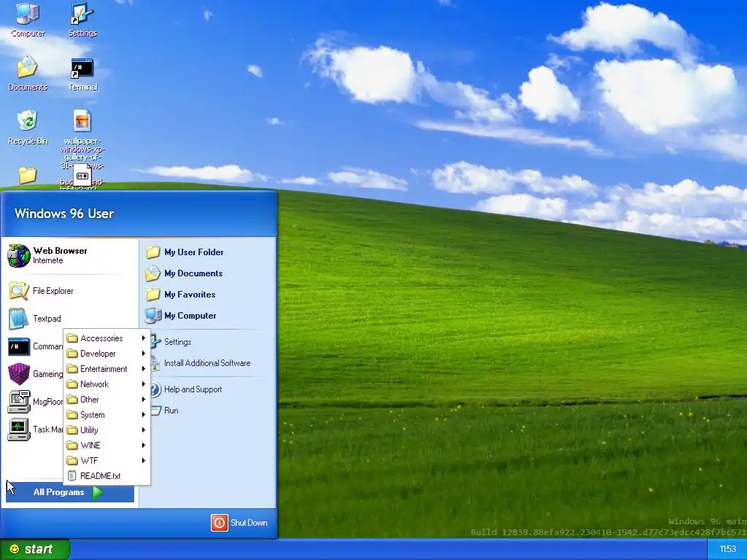Open Settings from the start menu

point(177,342)
